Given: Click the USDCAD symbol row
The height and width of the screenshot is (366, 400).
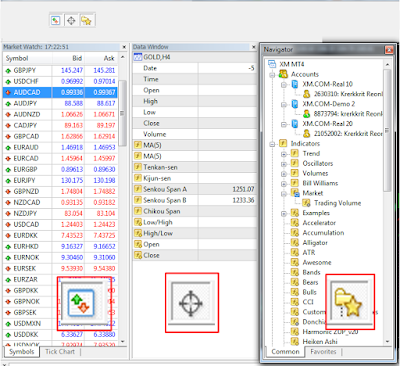Looking at the screenshot, I should (60, 224).
